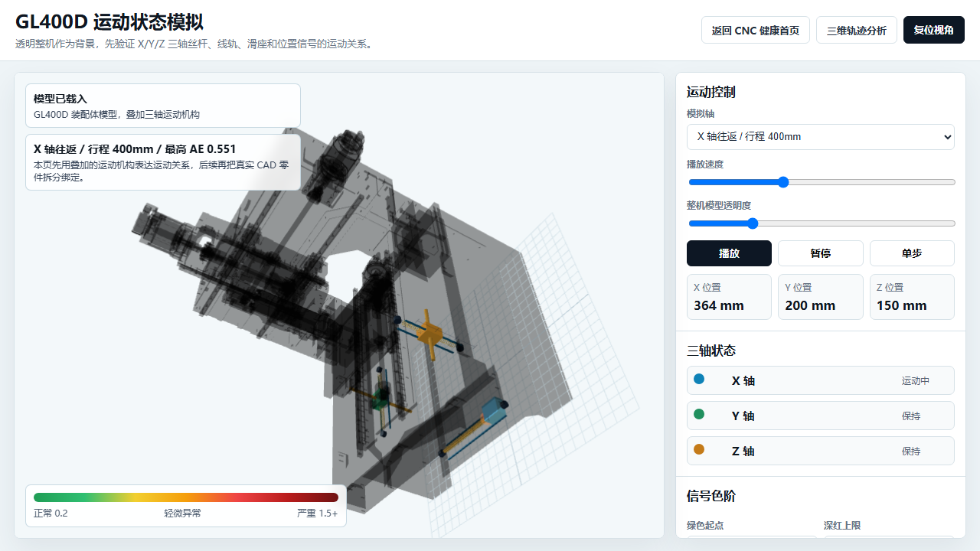Click the blue X 轴 status dot
Image resolution: width=980 pixels, height=551 pixels.
tap(698, 379)
